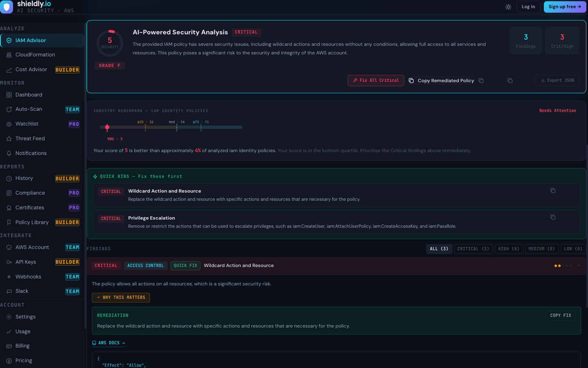
Task: Copy the Privilege Escalation quick win
Action: pyautogui.click(x=553, y=217)
